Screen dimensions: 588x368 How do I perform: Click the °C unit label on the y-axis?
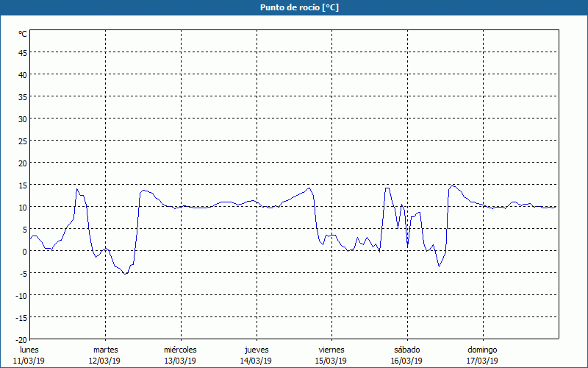[x=23, y=34]
